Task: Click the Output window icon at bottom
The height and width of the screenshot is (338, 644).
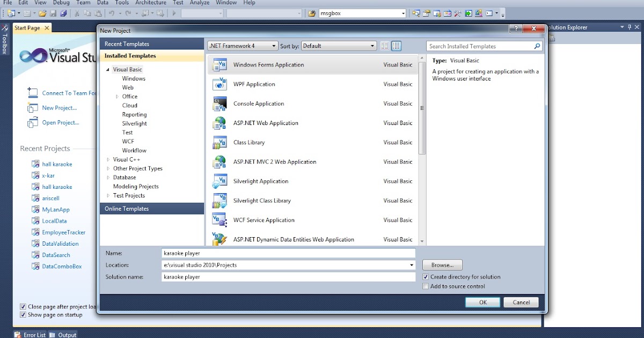Action: coord(53,335)
